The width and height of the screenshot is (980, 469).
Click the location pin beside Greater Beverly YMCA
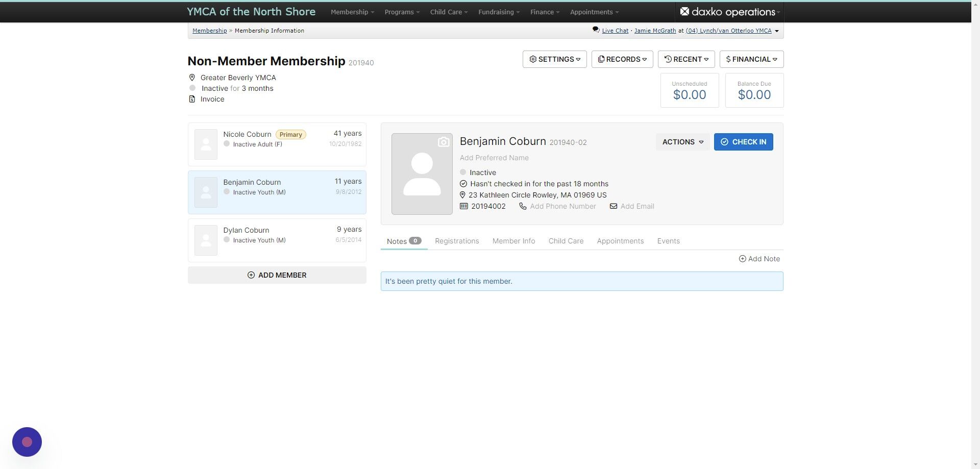(x=192, y=78)
